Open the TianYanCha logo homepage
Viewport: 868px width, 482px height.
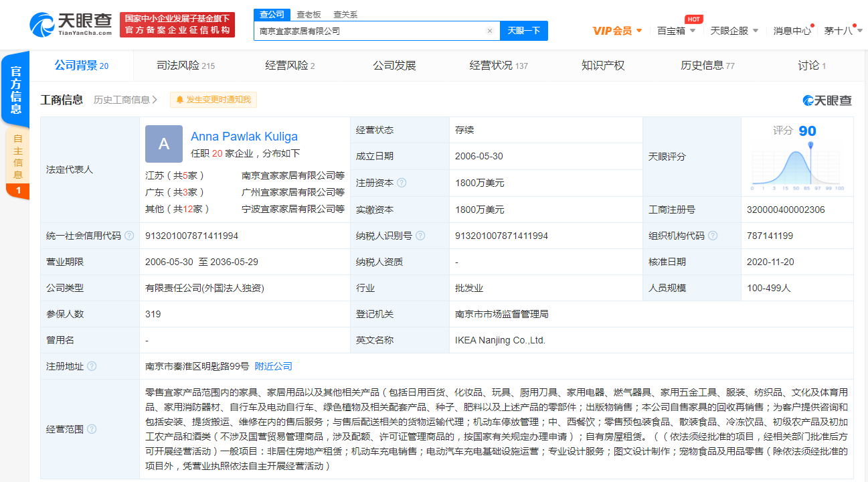tap(70, 25)
